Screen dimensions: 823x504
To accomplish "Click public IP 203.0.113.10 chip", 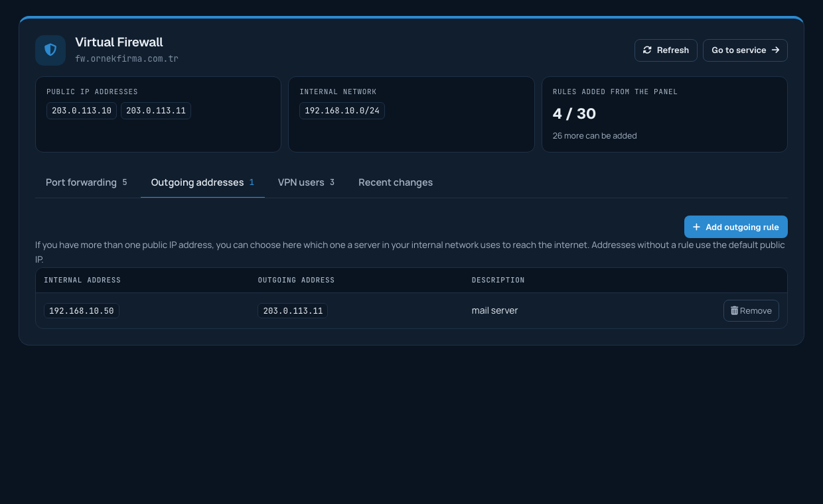I will click(82, 111).
